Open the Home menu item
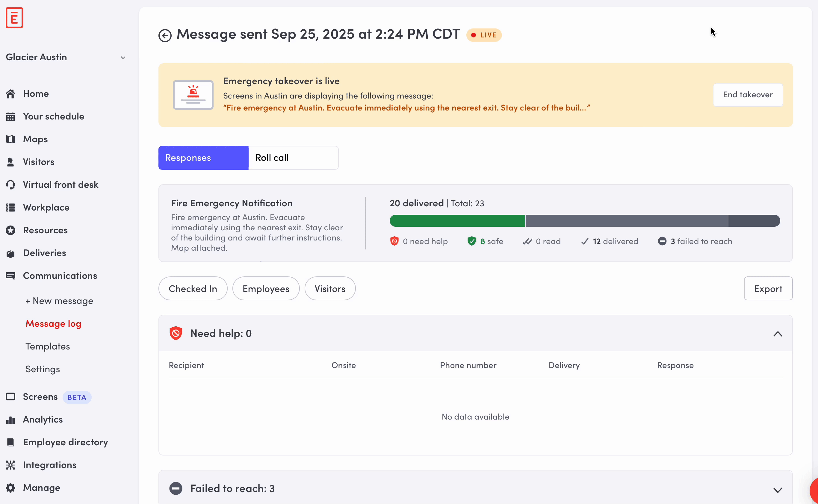 pos(36,94)
